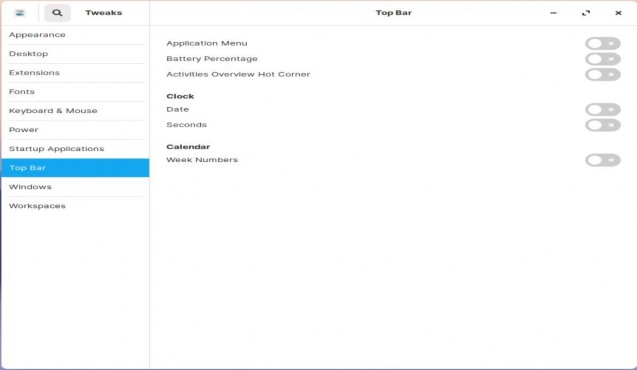This screenshot has height=370, width=637.
Task: Close the Tweaks window
Action: (x=618, y=13)
